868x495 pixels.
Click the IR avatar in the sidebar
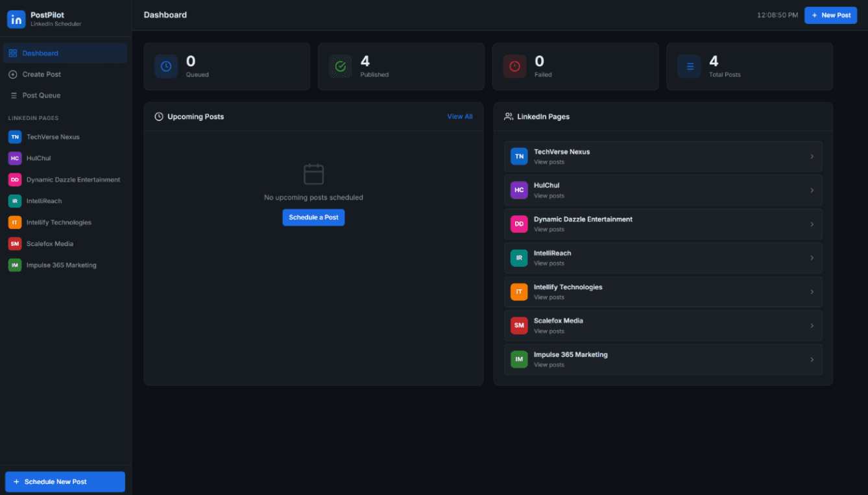[x=15, y=201]
